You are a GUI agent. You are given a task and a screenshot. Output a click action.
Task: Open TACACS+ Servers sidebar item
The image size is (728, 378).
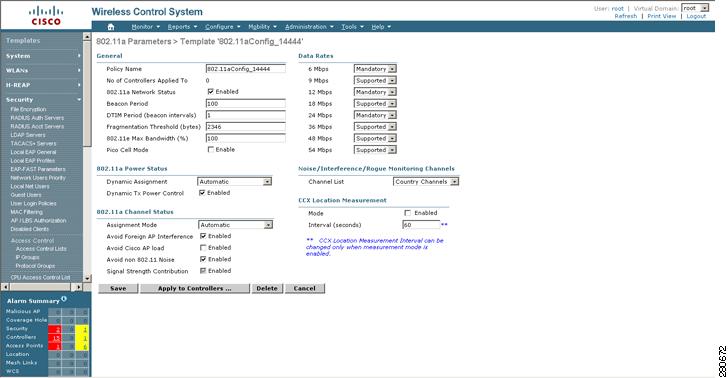(x=33, y=143)
